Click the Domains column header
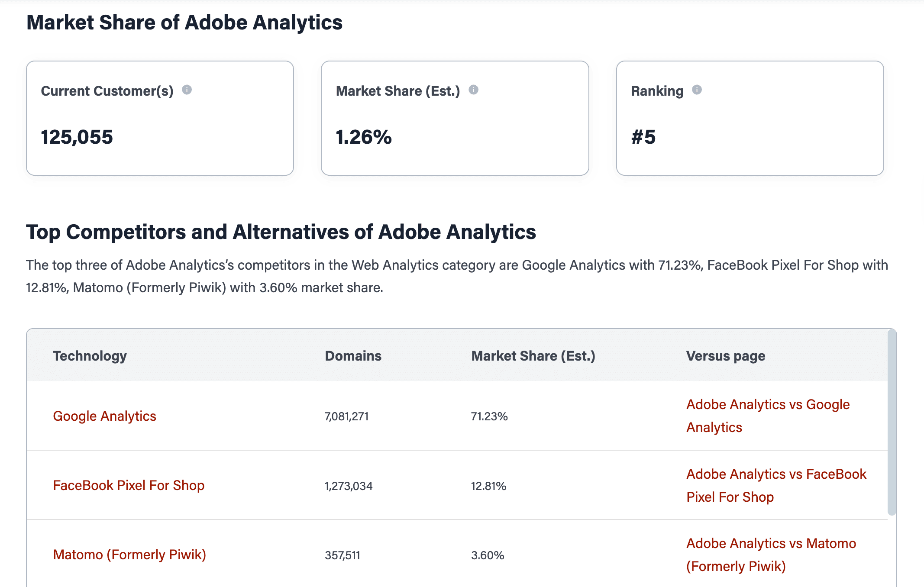 click(x=353, y=356)
